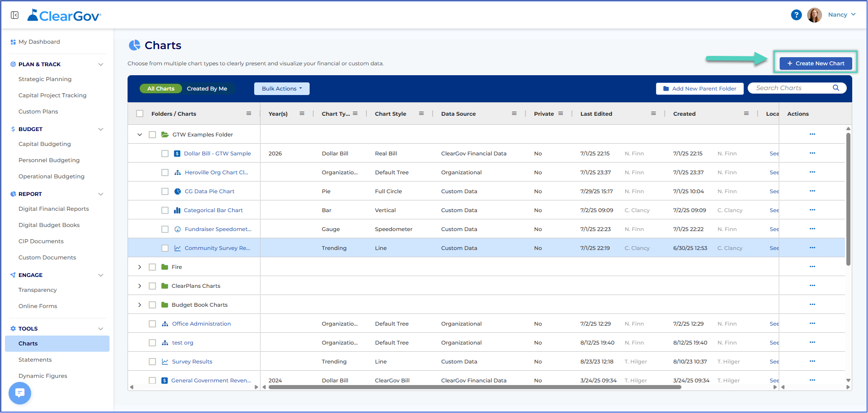Open the Categorical Bar Chart link
868x413 pixels.
click(x=213, y=210)
